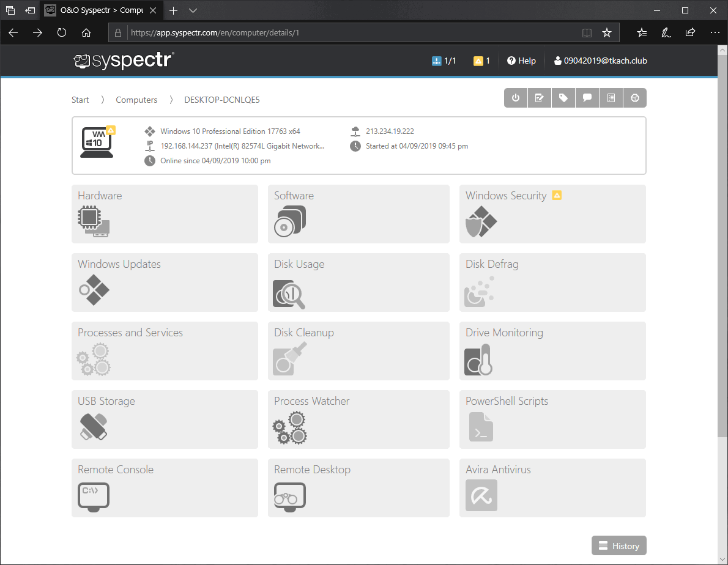Open the Windows Updates icon

[94, 290]
